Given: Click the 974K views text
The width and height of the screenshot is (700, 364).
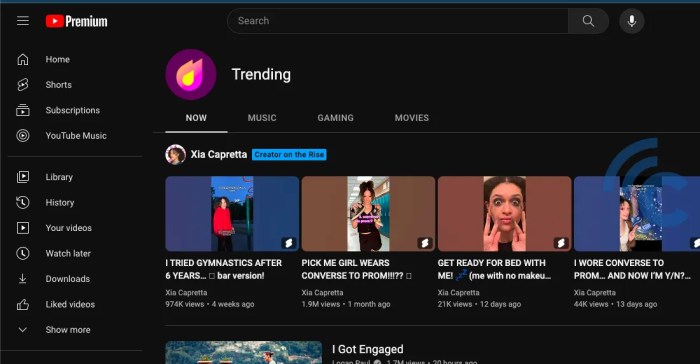Looking at the screenshot, I should (x=185, y=304).
